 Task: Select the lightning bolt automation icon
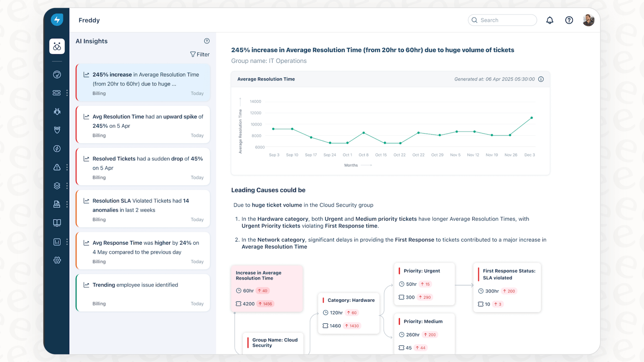[57, 149]
